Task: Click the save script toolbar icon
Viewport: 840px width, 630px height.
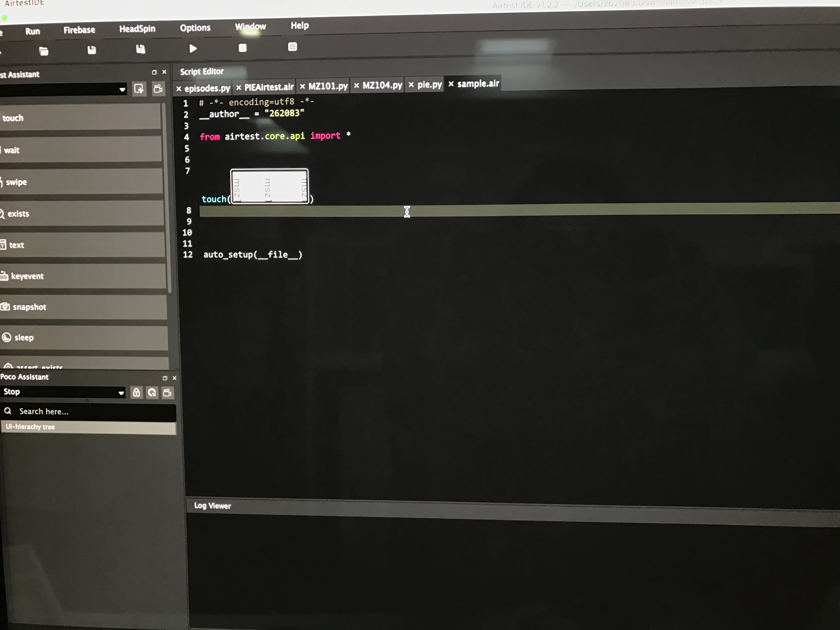Action: (x=91, y=50)
